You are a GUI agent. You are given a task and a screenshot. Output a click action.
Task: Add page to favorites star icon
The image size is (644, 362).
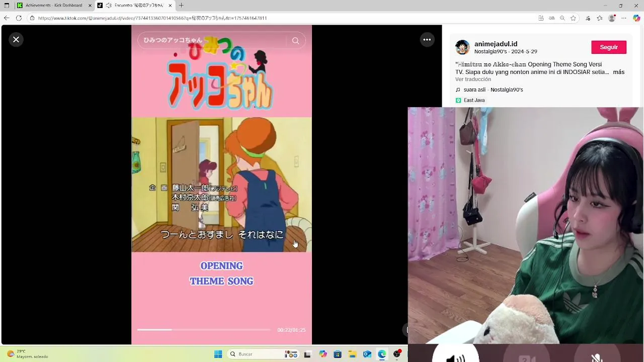click(573, 18)
